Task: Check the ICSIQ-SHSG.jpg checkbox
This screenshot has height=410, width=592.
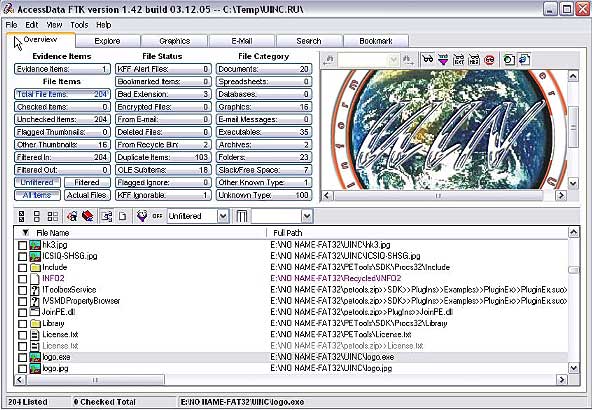Action: (x=22, y=257)
